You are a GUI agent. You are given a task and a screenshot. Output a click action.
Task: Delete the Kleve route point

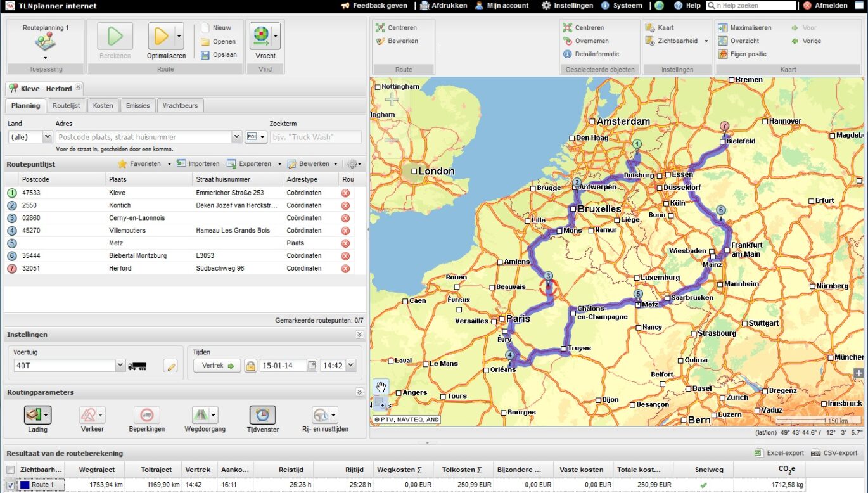click(x=345, y=193)
